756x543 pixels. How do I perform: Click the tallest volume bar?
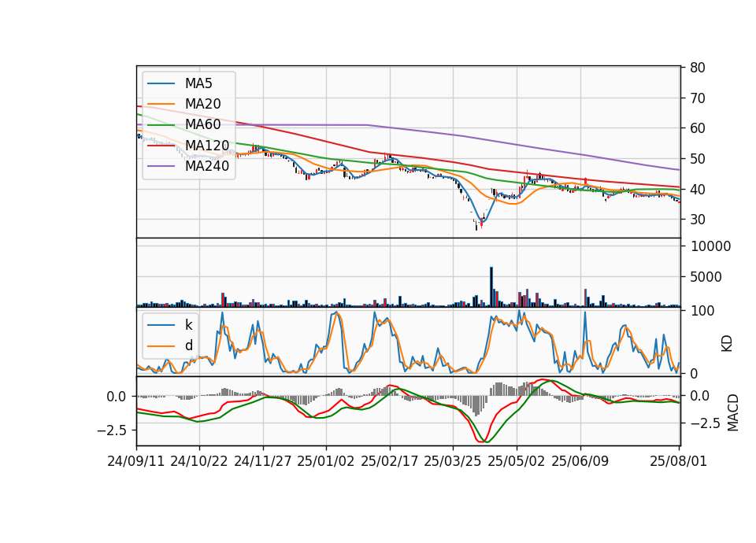491,286
